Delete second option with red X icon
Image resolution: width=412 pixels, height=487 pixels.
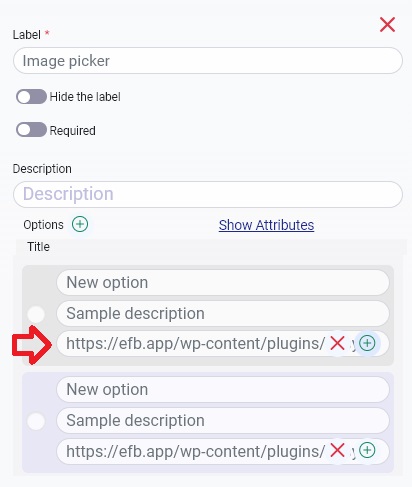337,451
